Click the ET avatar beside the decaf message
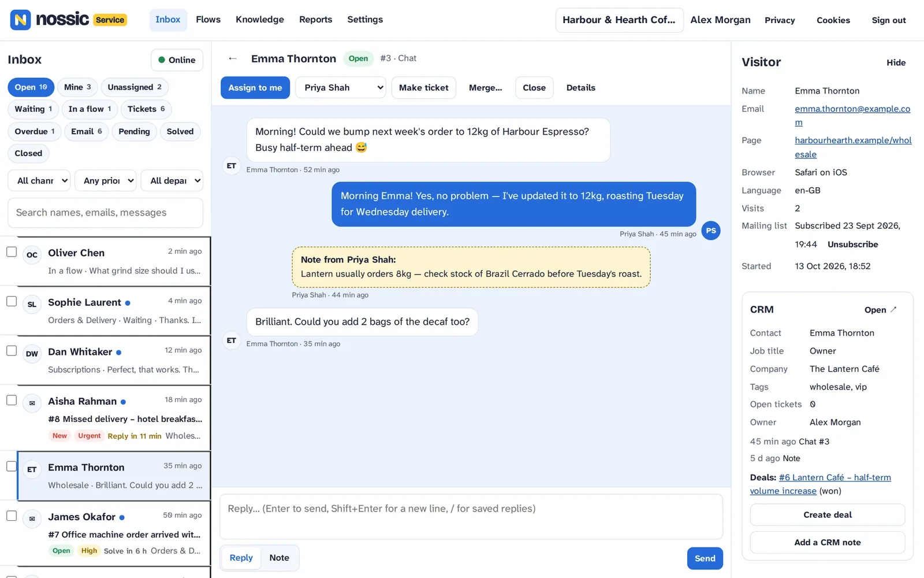The width and height of the screenshot is (924, 578). (x=232, y=340)
